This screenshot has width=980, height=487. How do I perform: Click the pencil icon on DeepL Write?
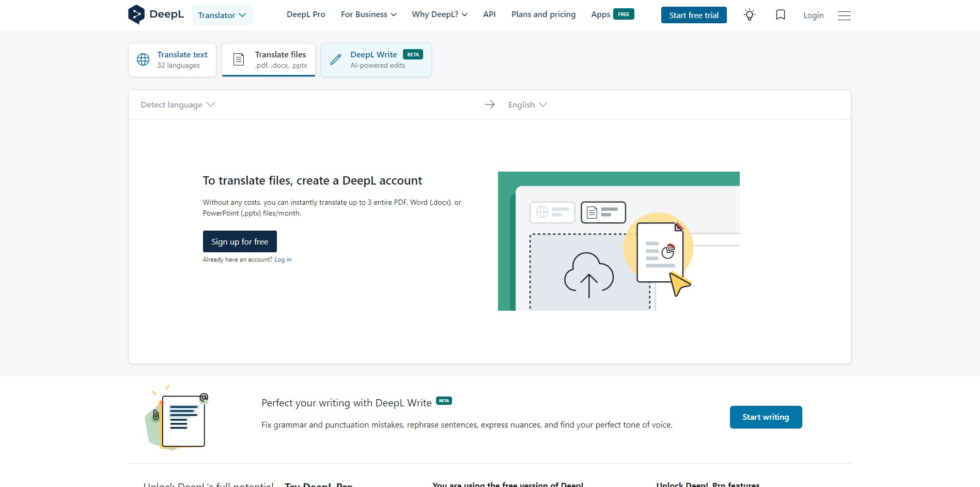[336, 59]
